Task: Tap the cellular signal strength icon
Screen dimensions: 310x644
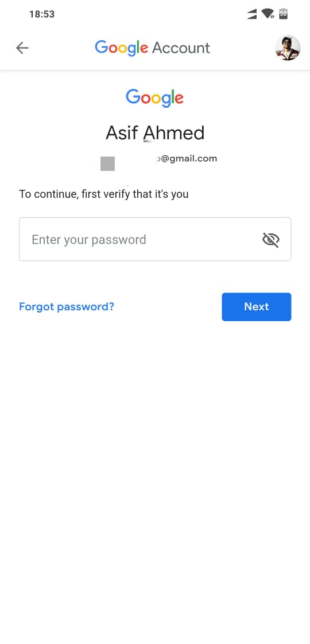Action: coord(252,14)
